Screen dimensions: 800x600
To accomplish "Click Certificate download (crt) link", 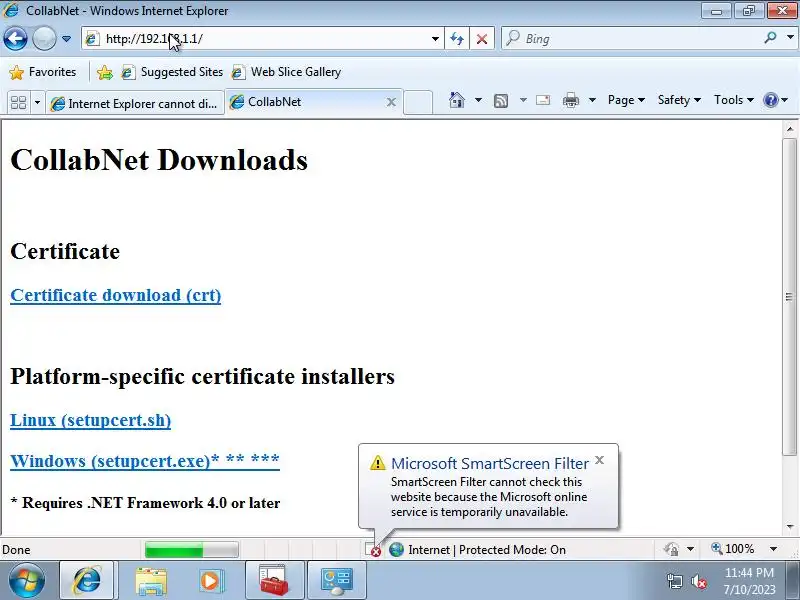I will coord(116,295).
